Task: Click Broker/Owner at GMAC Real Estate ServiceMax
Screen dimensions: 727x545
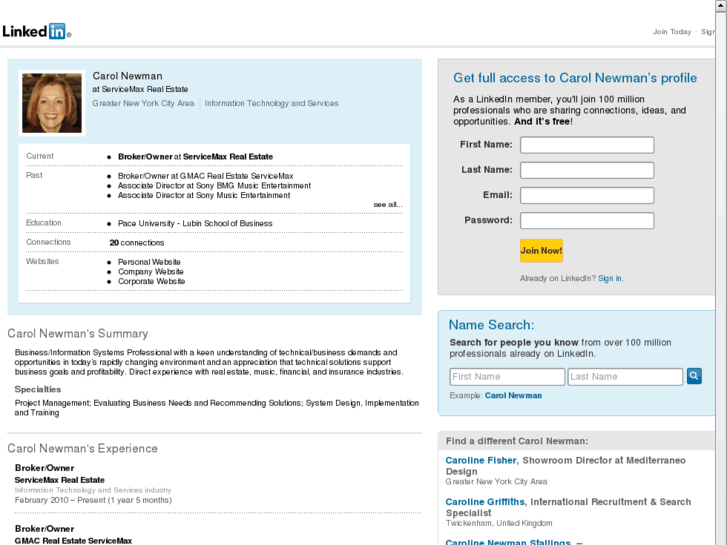Action: (205, 176)
